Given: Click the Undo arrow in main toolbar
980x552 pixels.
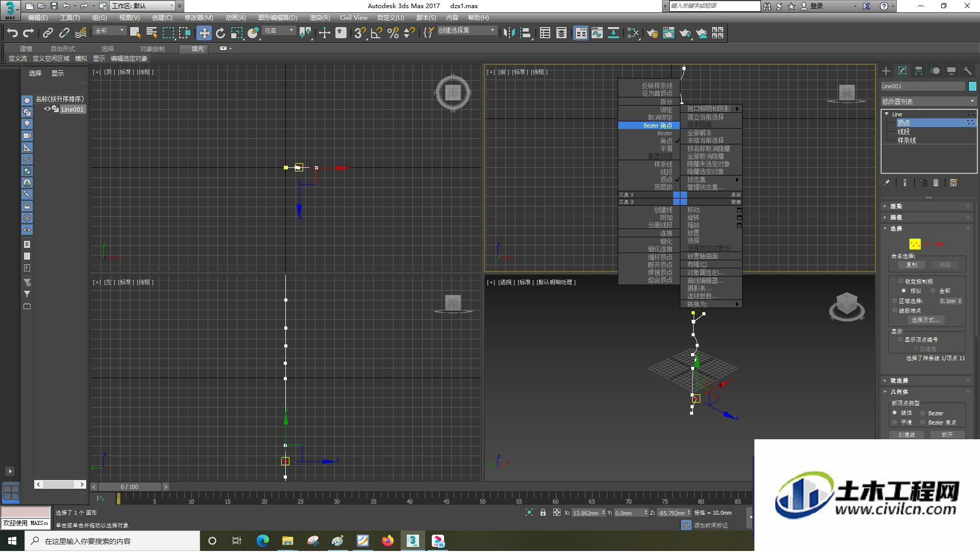Looking at the screenshot, I should click(12, 33).
